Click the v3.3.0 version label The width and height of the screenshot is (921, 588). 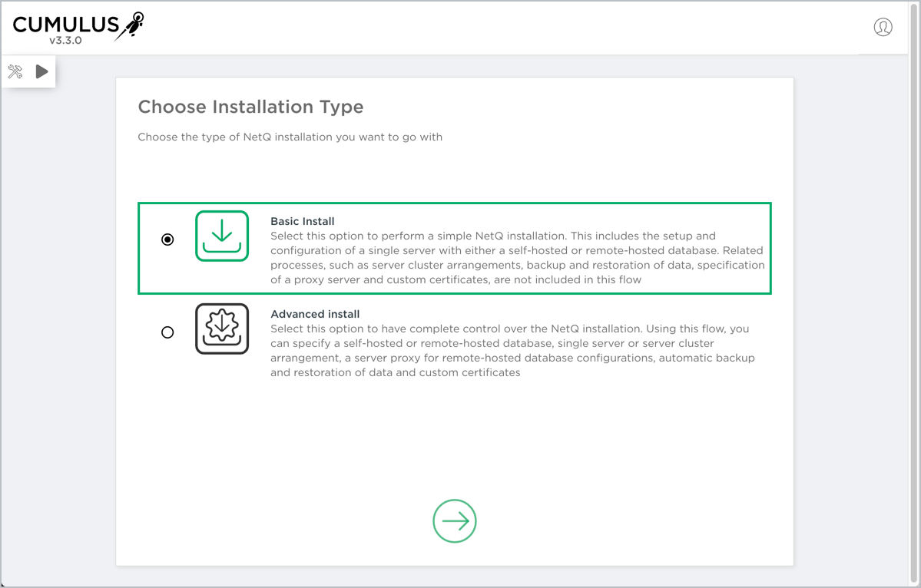(x=65, y=41)
